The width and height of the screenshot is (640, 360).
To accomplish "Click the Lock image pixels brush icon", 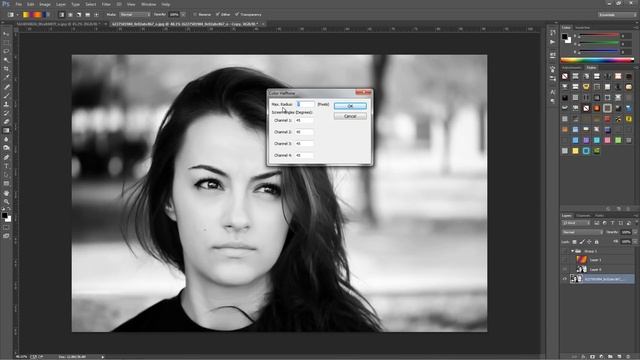I will pyautogui.click(x=582, y=242).
